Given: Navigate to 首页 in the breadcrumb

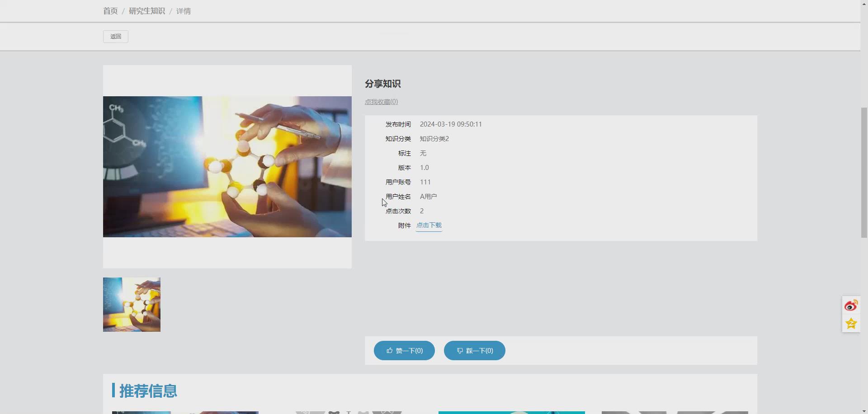Looking at the screenshot, I should point(110,11).
